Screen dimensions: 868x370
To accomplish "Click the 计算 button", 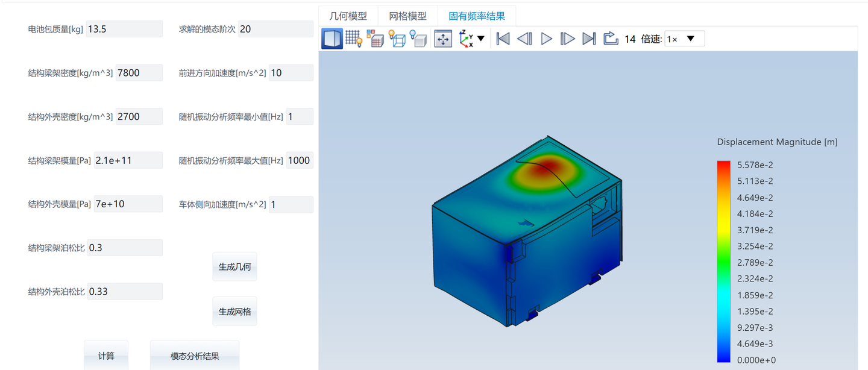I will [106, 356].
